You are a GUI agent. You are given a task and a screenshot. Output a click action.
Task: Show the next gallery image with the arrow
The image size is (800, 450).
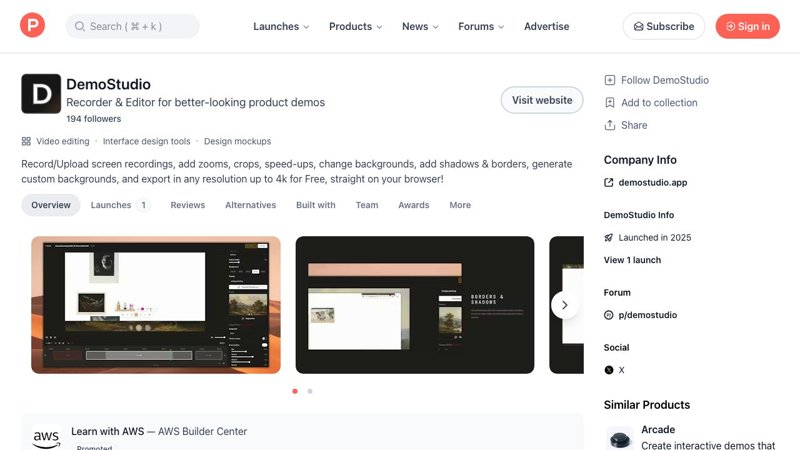564,305
